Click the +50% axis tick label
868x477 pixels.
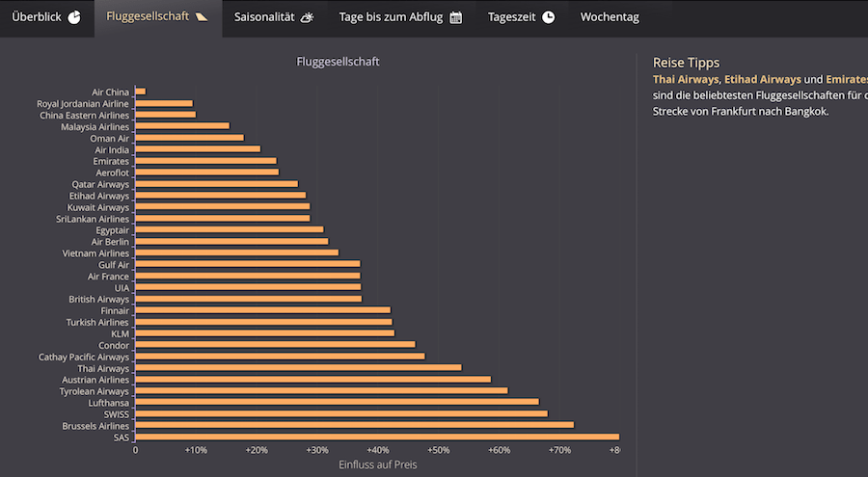[x=438, y=450]
